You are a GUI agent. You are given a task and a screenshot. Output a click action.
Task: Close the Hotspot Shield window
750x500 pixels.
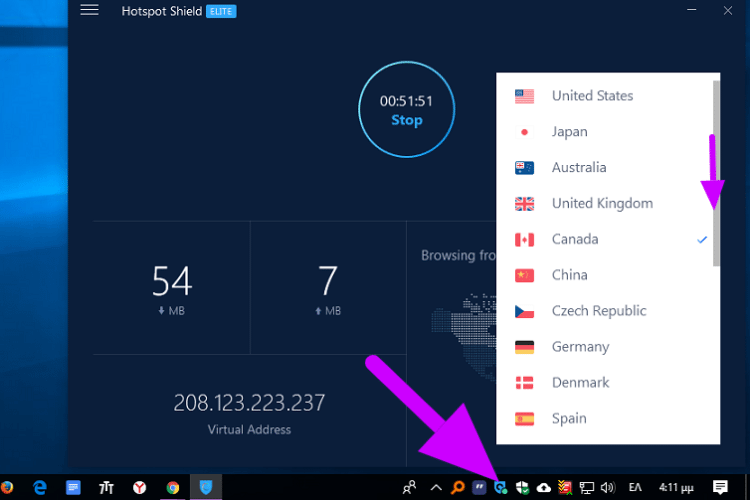point(728,11)
